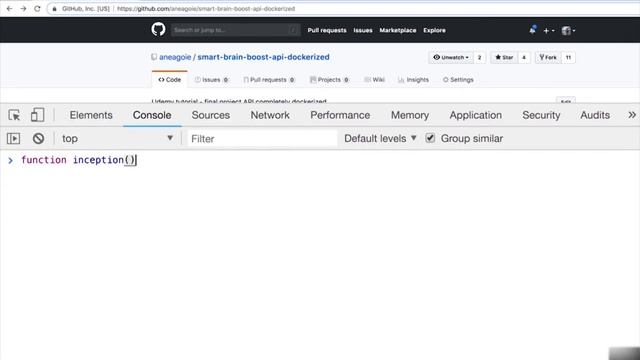
Task: Click the console line with function inception()
Action: [x=78, y=160]
